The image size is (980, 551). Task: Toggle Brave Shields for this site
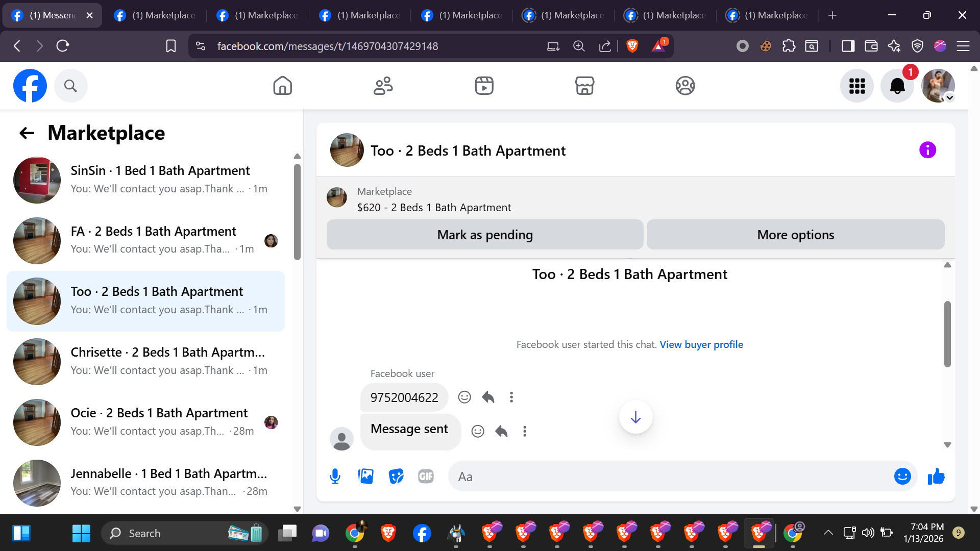point(632,46)
